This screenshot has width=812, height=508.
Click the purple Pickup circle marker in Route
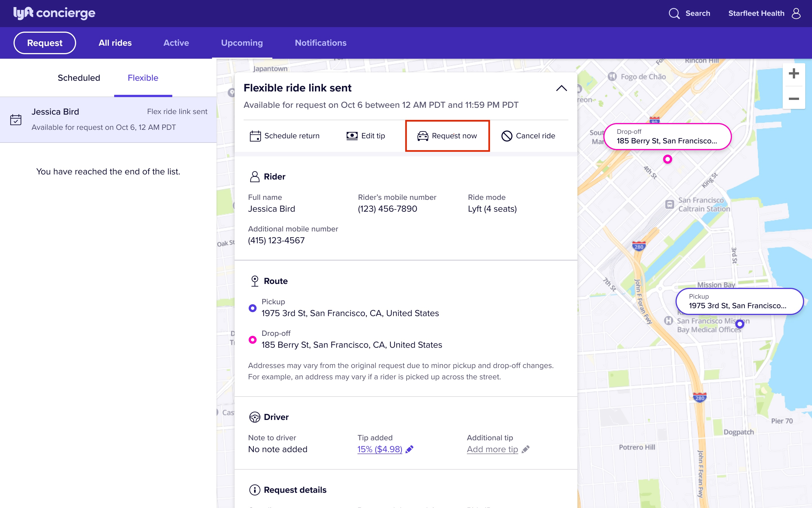252,308
